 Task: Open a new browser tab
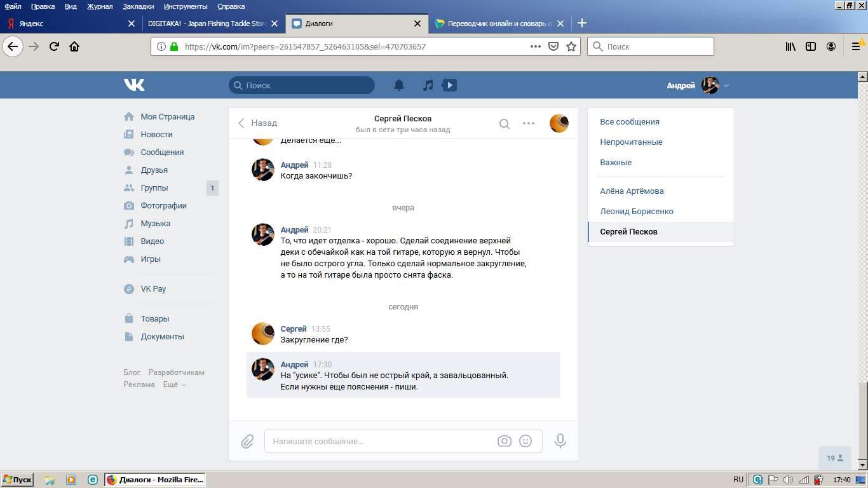581,24
